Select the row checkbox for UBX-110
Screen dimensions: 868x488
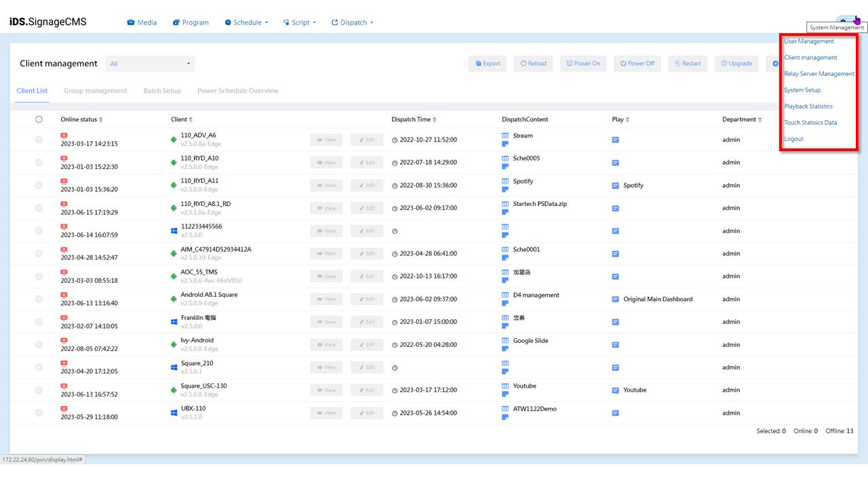tap(39, 413)
